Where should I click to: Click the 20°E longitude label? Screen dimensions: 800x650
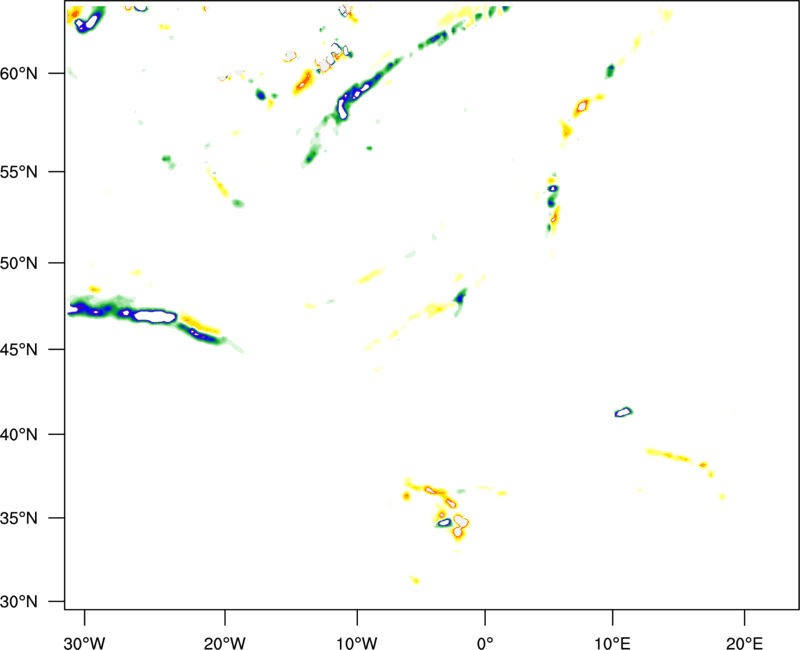744,643
